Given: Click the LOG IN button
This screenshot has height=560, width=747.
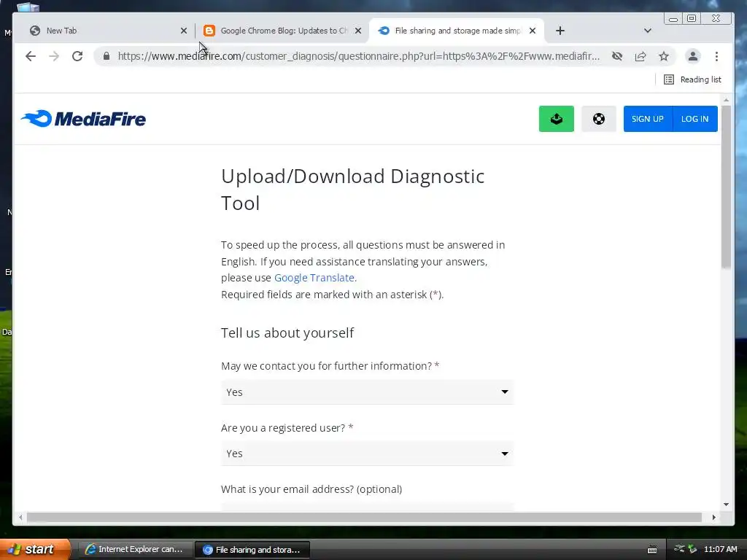Looking at the screenshot, I should tap(694, 119).
